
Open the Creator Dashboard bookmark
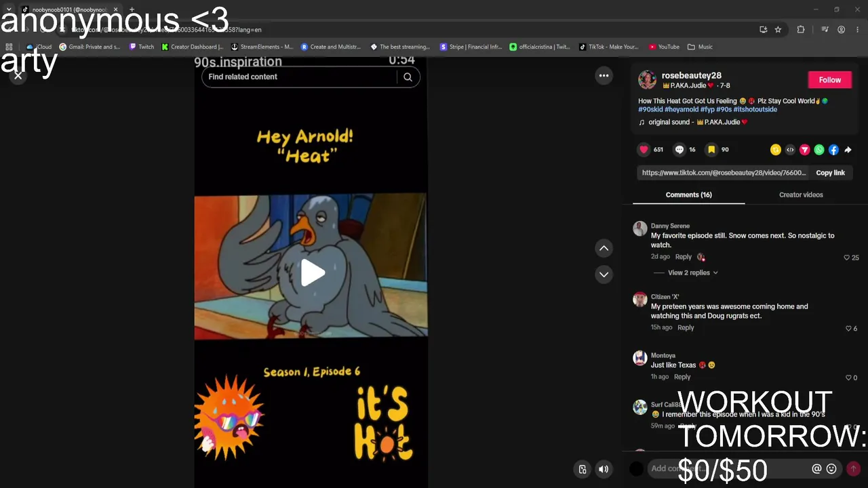[x=192, y=47]
